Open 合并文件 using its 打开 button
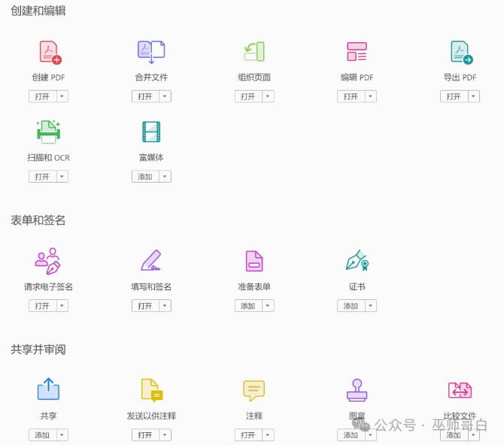This screenshot has width=504, height=445. [x=146, y=96]
